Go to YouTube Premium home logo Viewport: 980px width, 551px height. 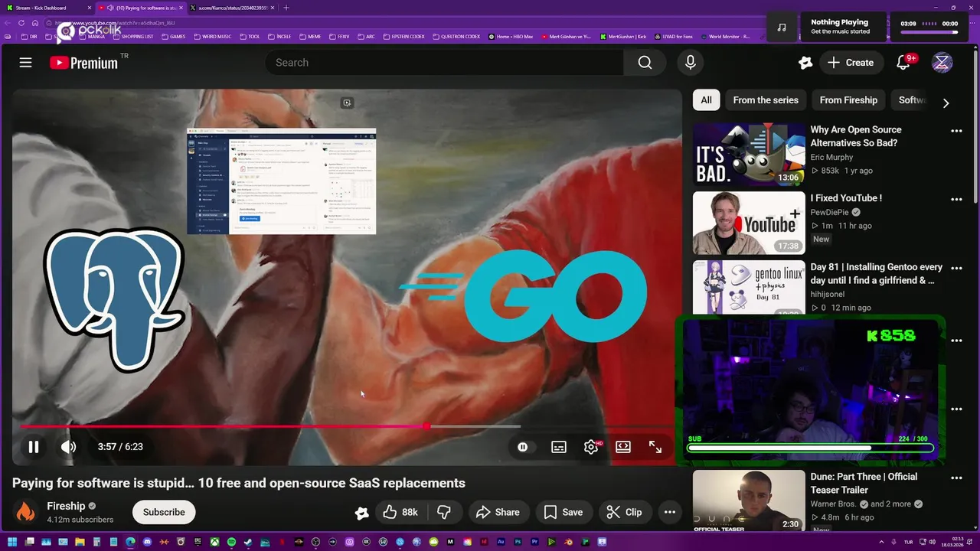coord(84,63)
